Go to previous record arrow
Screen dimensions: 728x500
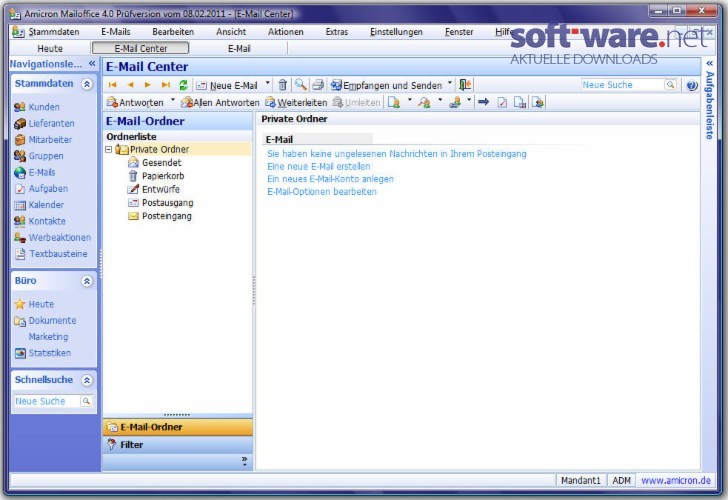coord(130,85)
